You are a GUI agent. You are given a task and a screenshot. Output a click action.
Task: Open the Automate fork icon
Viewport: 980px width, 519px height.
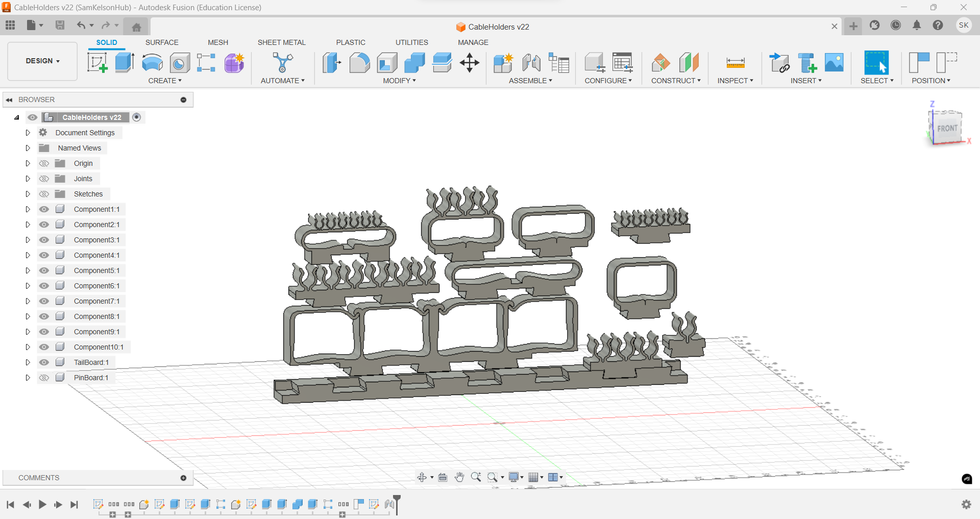[282, 63]
